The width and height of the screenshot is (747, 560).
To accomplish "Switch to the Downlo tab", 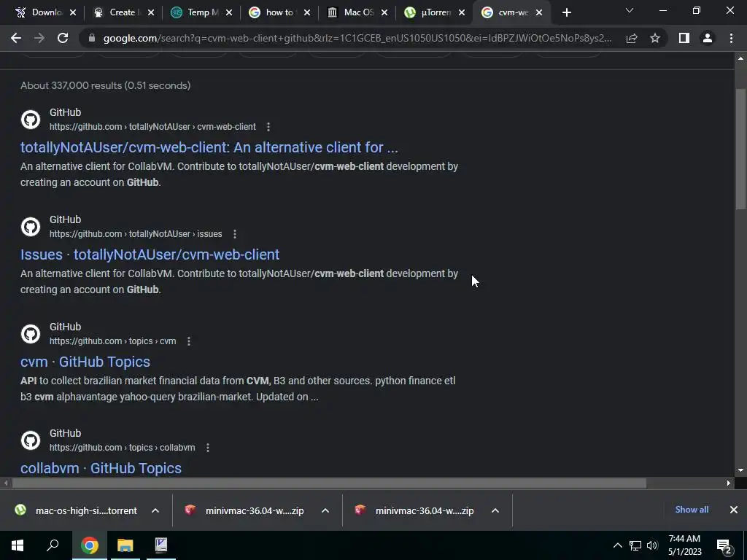I will [41, 13].
